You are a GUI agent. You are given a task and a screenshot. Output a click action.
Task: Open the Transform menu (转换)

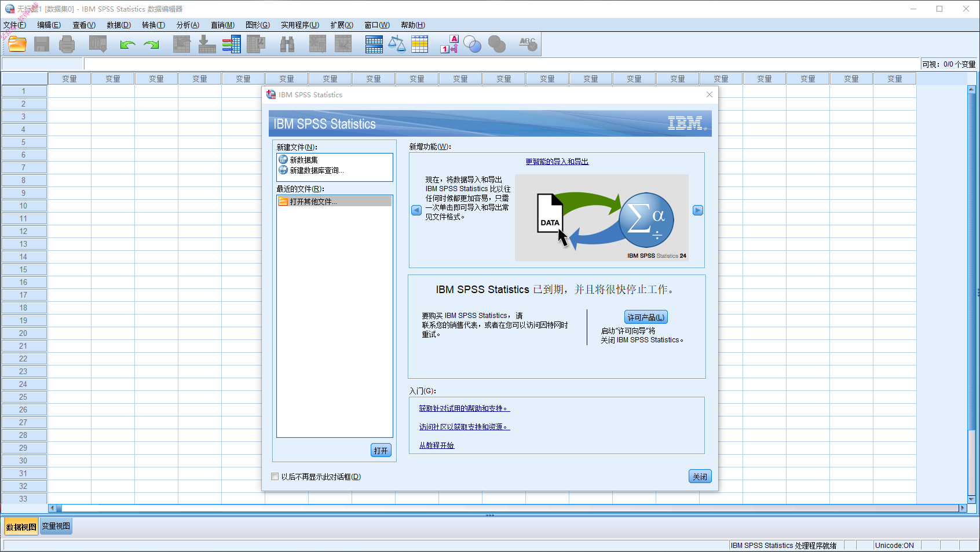[153, 25]
